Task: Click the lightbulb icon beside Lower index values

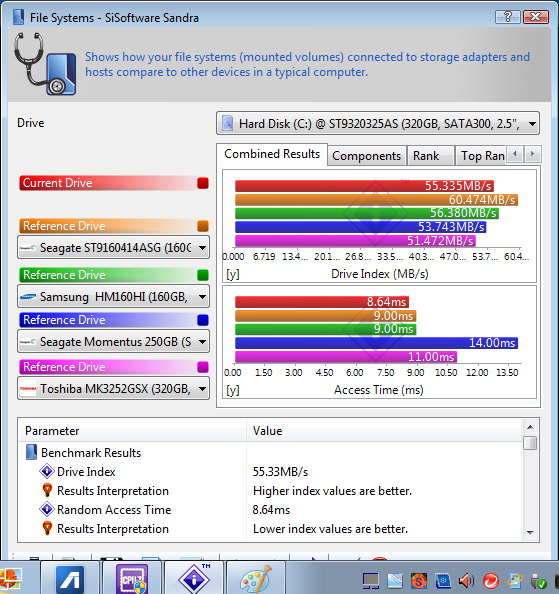Action: pyautogui.click(x=47, y=528)
